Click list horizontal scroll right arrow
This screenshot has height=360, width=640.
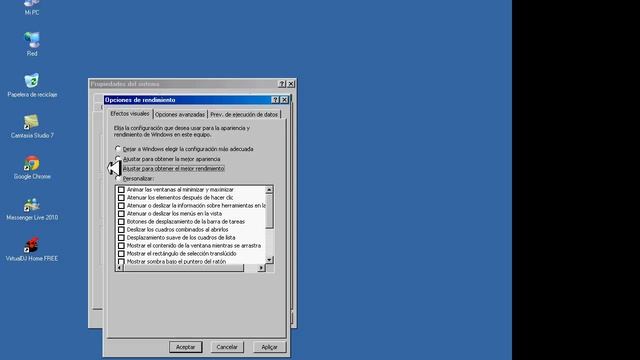tap(261, 268)
